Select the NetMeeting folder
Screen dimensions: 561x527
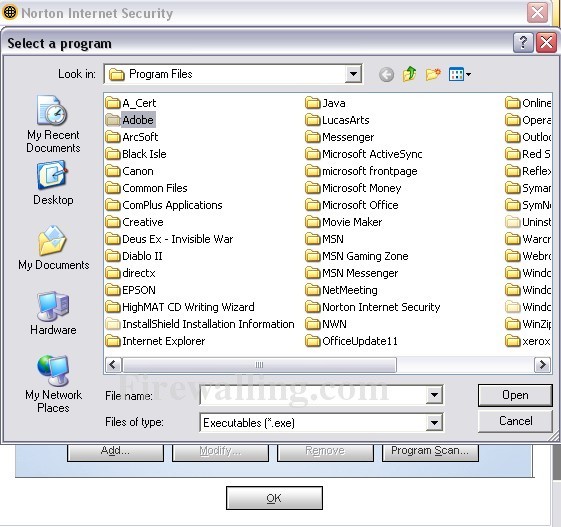[342, 290]
